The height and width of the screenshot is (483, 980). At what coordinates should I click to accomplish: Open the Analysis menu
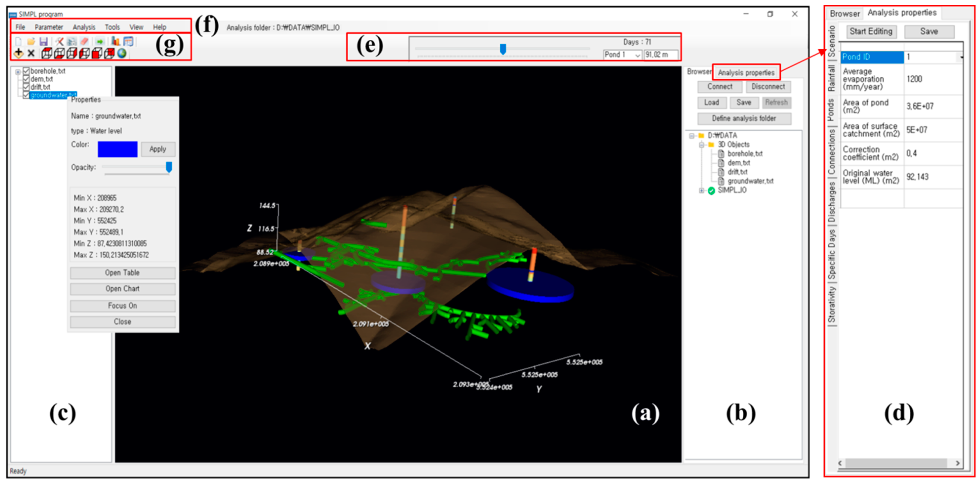84,27
